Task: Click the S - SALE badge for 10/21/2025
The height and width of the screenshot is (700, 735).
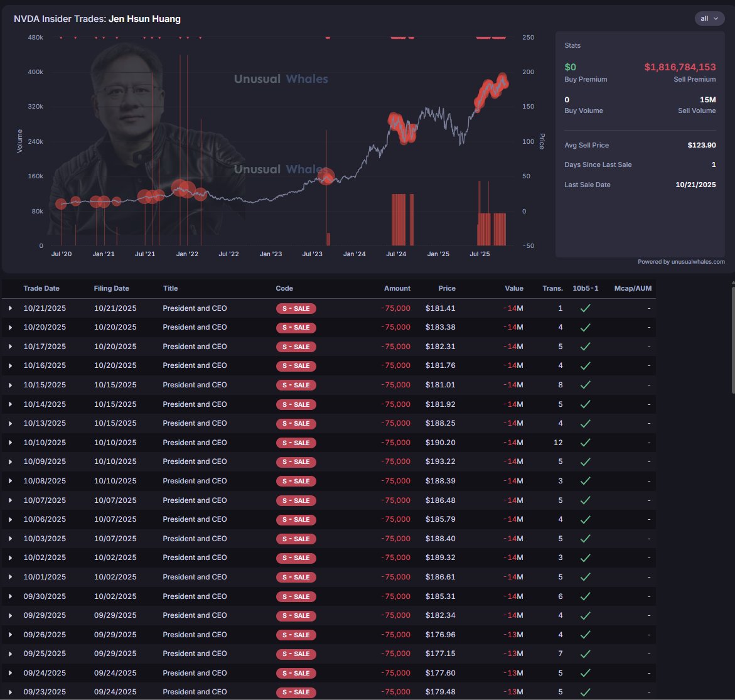Action: (296, 308)
